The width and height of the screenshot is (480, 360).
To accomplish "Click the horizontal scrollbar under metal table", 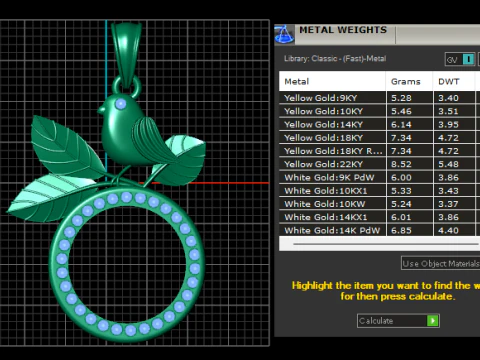I will (x=386, y=244).
